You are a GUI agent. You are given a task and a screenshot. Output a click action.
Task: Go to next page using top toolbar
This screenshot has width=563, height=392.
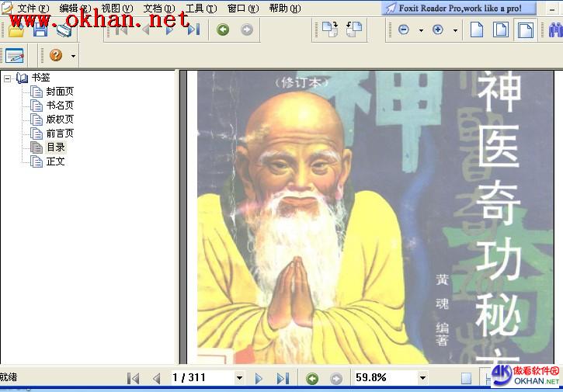click(169, 29)
